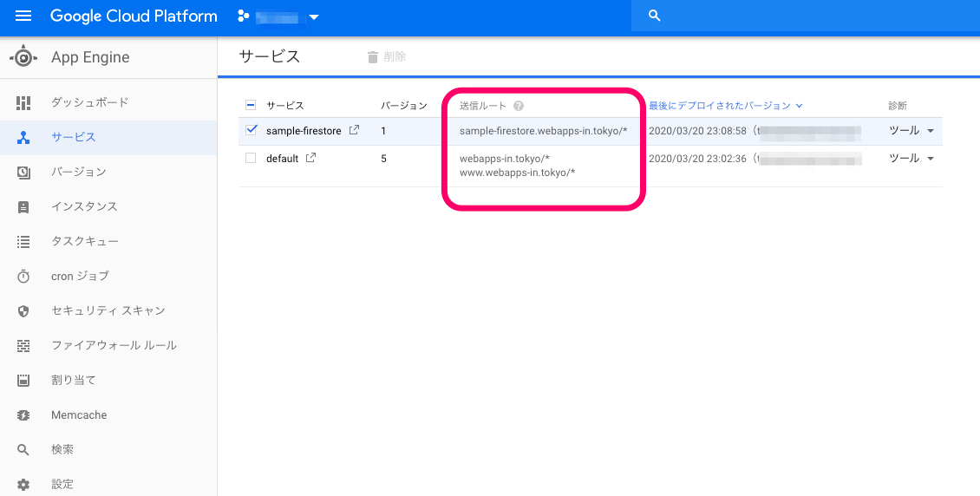Click the ファイアウォール ルール wall icon
This screenshot has height=496, width=980.
click(x=23, y=345)
